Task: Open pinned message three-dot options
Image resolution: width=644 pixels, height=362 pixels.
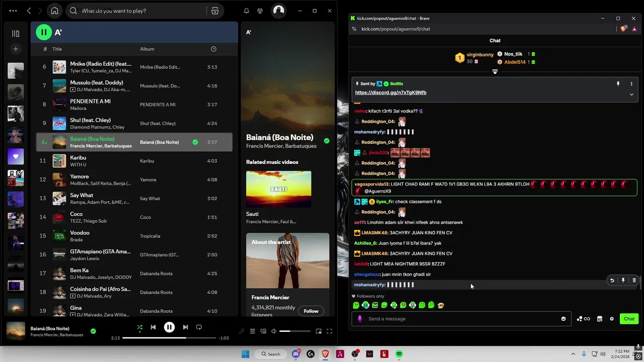Action: pos(631,84)
